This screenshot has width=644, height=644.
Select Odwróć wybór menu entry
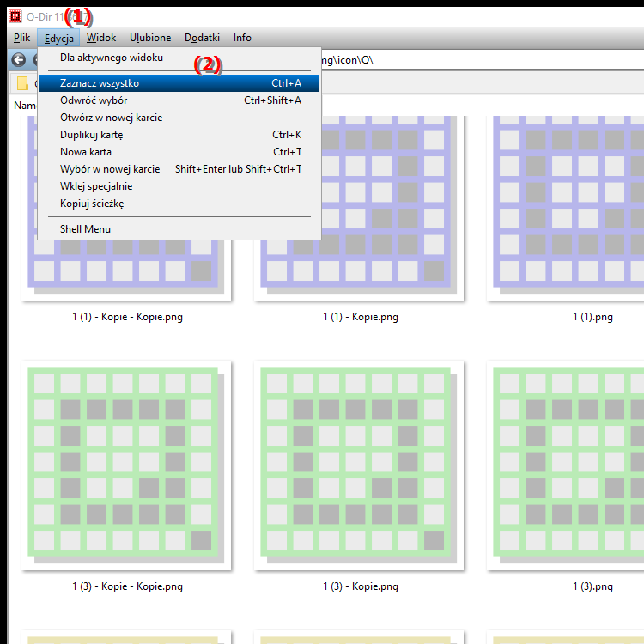pyautogui.click(x=179, y=100)
